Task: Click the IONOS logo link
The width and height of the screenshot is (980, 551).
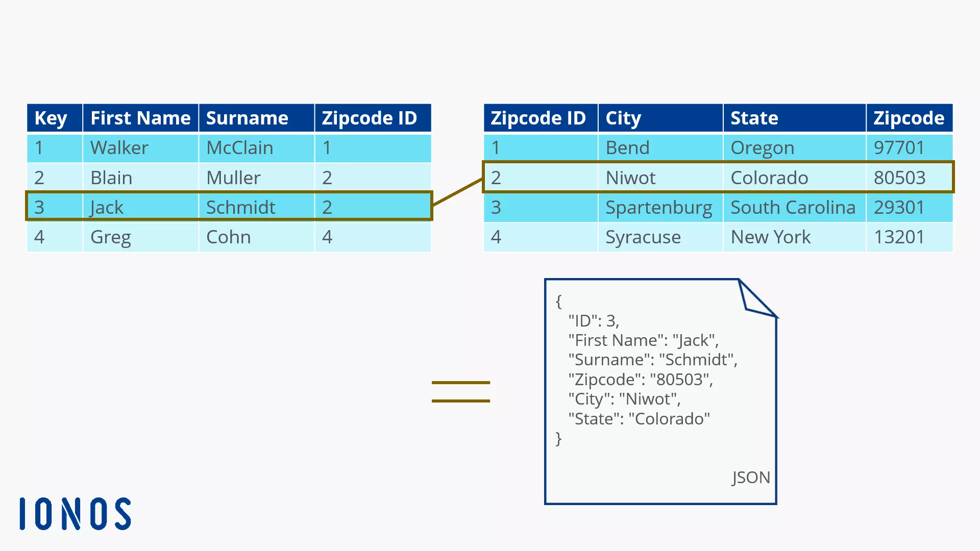Action: coord(76,513)
